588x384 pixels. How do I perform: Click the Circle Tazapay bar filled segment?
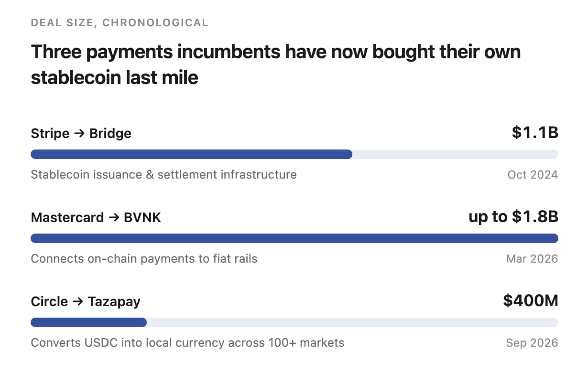click(88, 322)
